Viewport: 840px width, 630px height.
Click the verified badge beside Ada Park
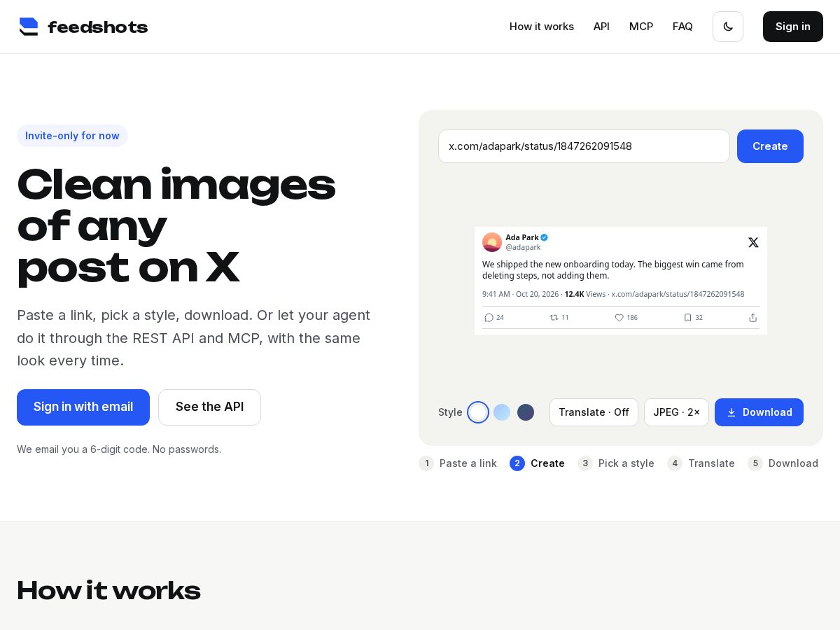click(544, 237)
